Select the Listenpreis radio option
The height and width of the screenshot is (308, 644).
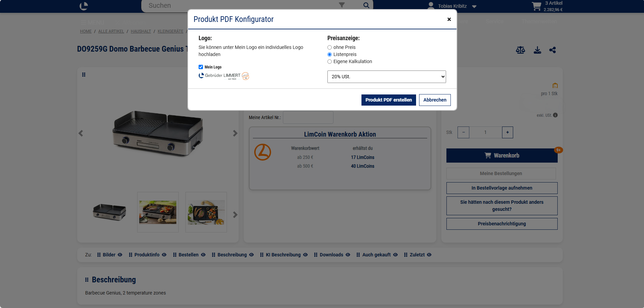pyautogui.click(x=329, y=54)
